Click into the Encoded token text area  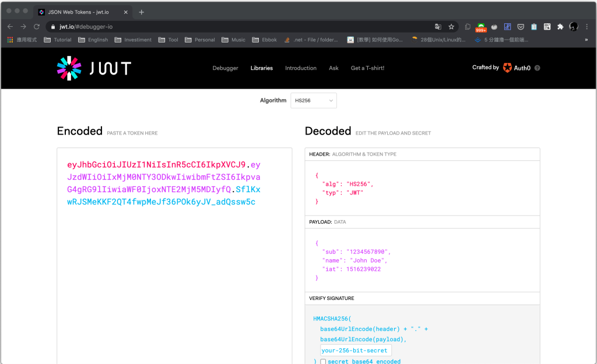point(174,256)
